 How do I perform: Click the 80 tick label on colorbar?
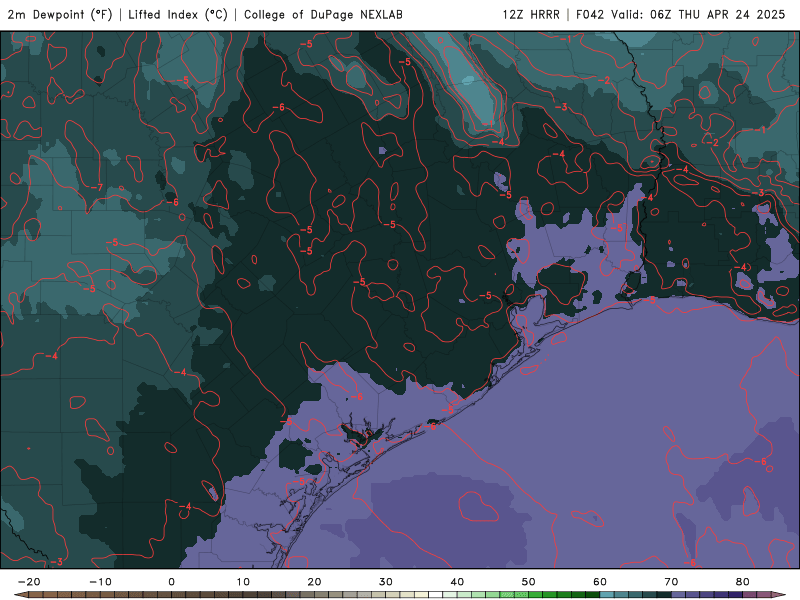[743, 582]
